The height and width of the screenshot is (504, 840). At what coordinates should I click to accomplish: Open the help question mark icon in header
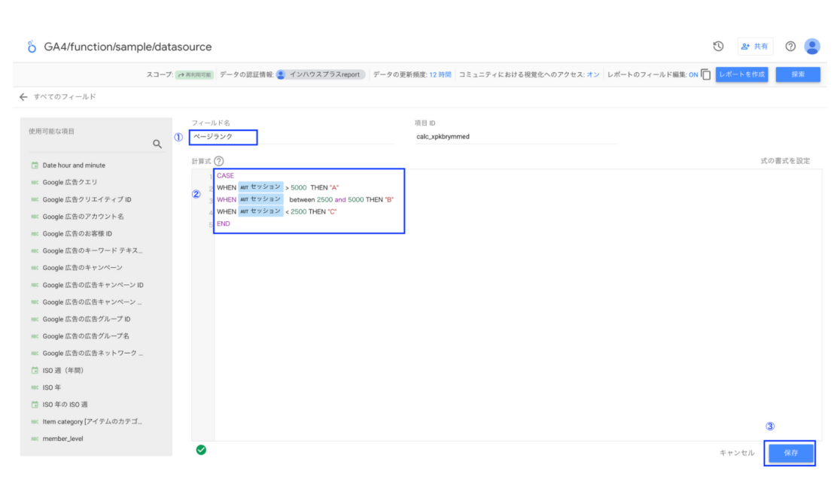click(x=790, y=47)
